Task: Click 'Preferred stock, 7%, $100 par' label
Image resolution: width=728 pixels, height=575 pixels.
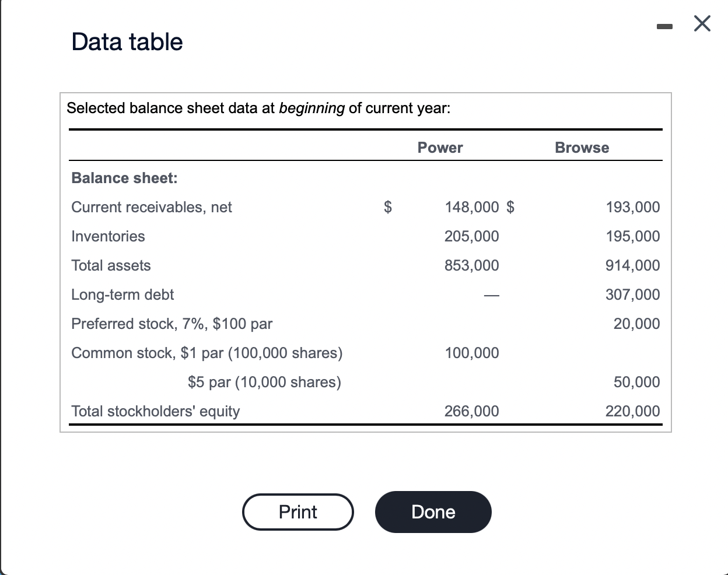Action: (x=172, y=324)
